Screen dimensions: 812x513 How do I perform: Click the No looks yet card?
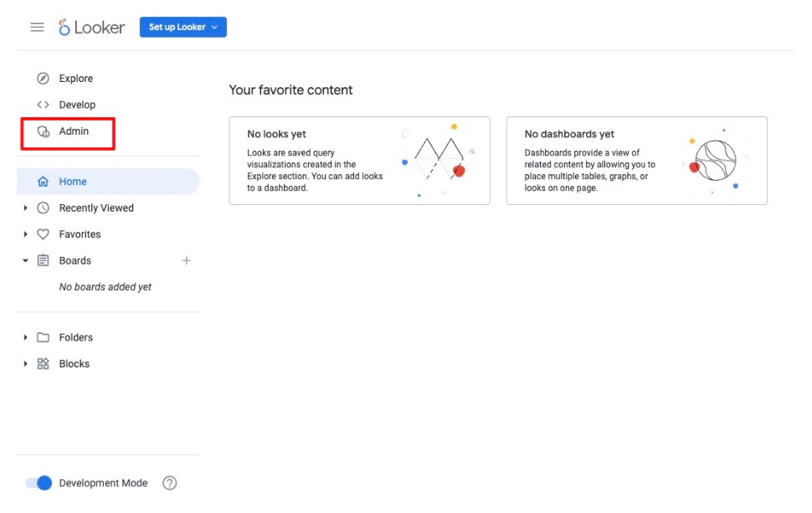click(359, 161)
